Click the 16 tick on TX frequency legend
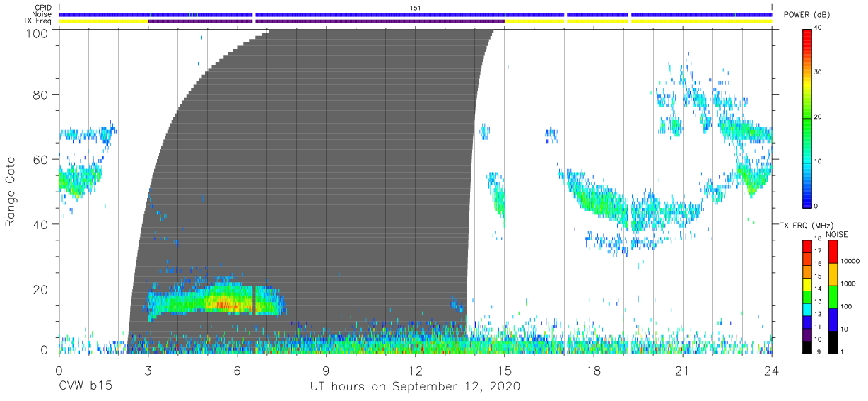868x401 pixels. (817, 263)
